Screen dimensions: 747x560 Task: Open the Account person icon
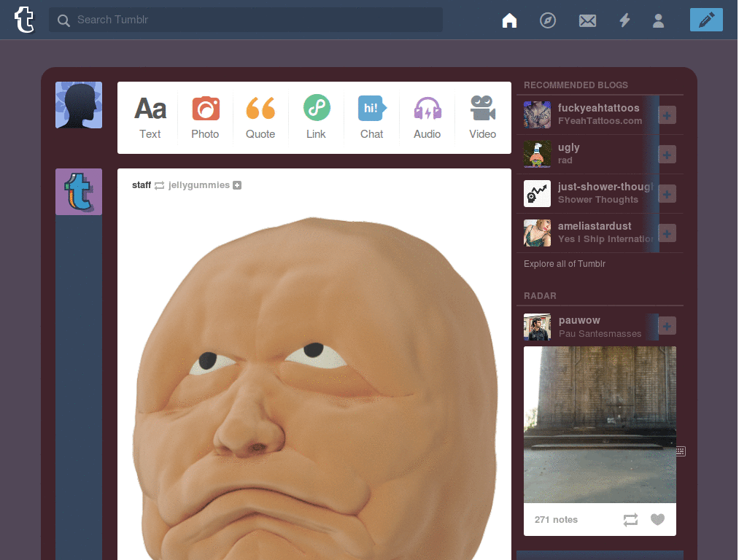tap(659, 20)
